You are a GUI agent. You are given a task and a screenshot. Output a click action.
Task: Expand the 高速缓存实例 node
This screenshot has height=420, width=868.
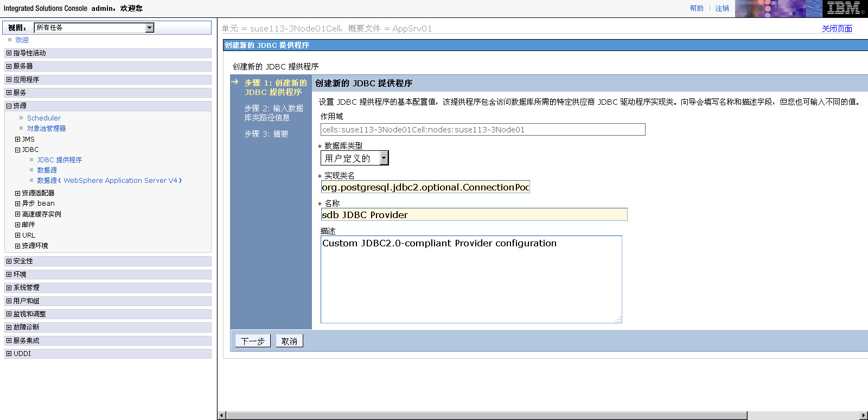coord(17,214)
